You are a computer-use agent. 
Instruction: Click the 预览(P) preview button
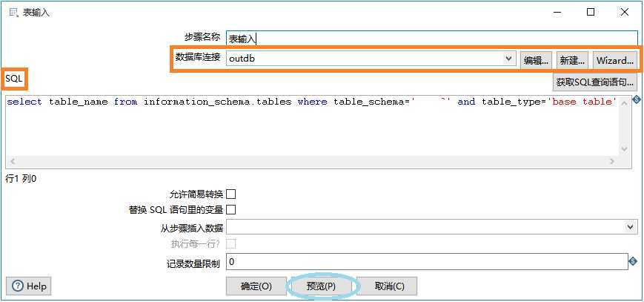(321, 286)
